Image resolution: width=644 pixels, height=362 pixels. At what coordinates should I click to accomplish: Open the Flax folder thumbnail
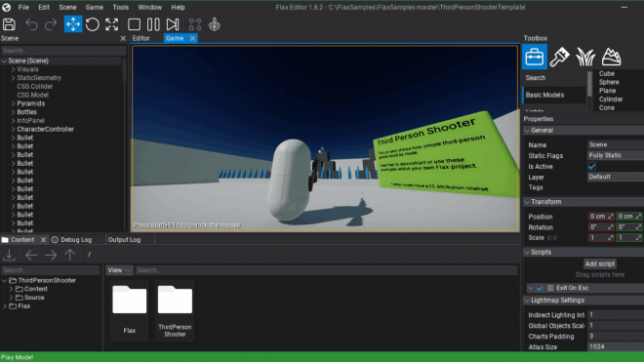click(x=130, y=311)
